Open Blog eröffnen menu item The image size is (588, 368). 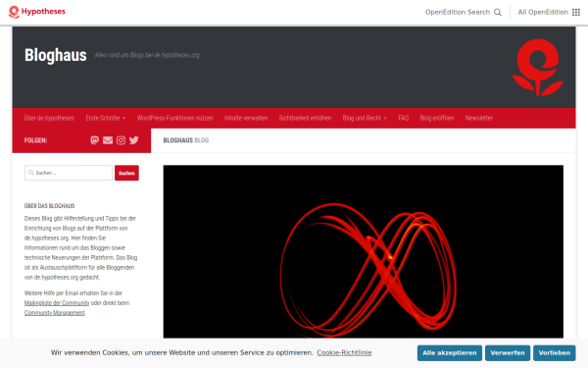coord(437,118)
